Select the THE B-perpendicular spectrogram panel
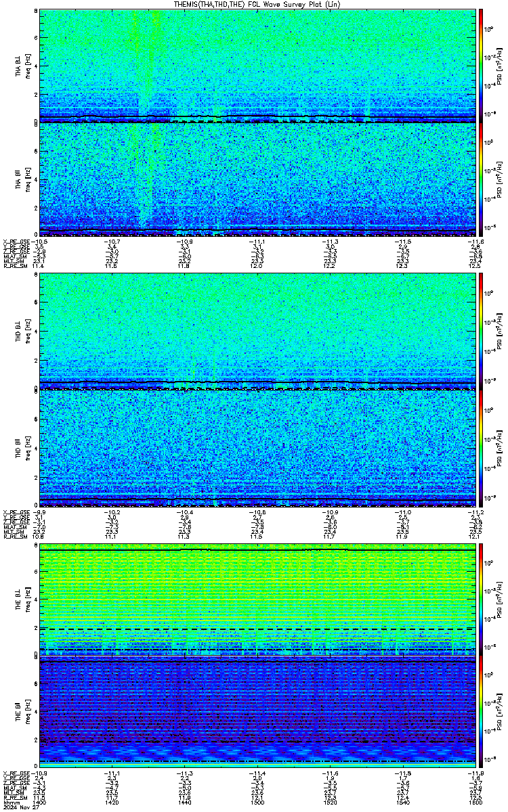This screenshot has height=812, width=508. tap(257, 600)
